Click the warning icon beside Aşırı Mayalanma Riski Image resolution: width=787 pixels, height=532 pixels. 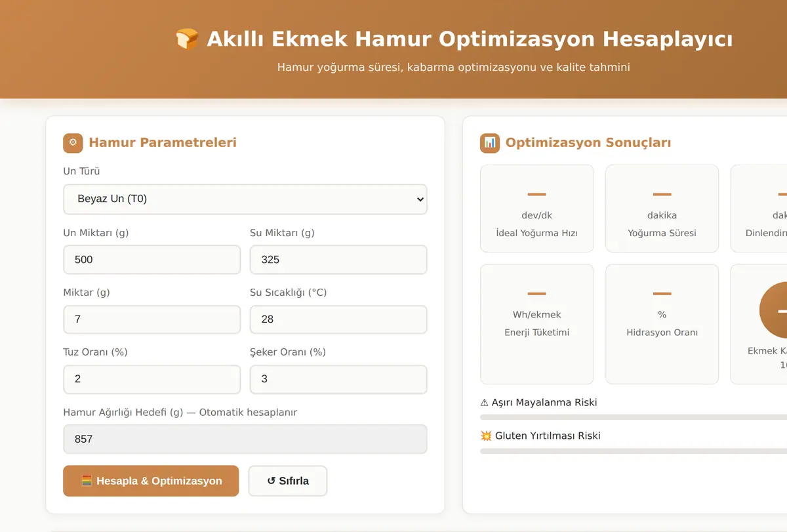pos(485,403)
